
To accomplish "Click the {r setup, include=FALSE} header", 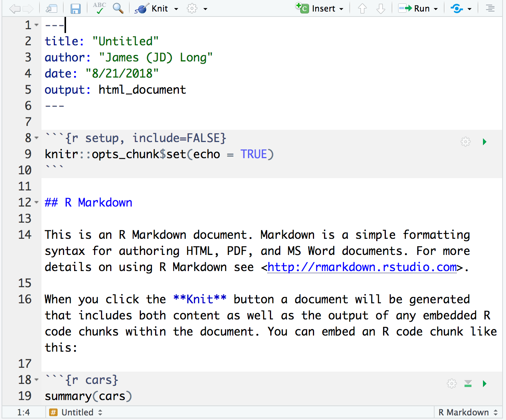I will (x=136, y=138).
